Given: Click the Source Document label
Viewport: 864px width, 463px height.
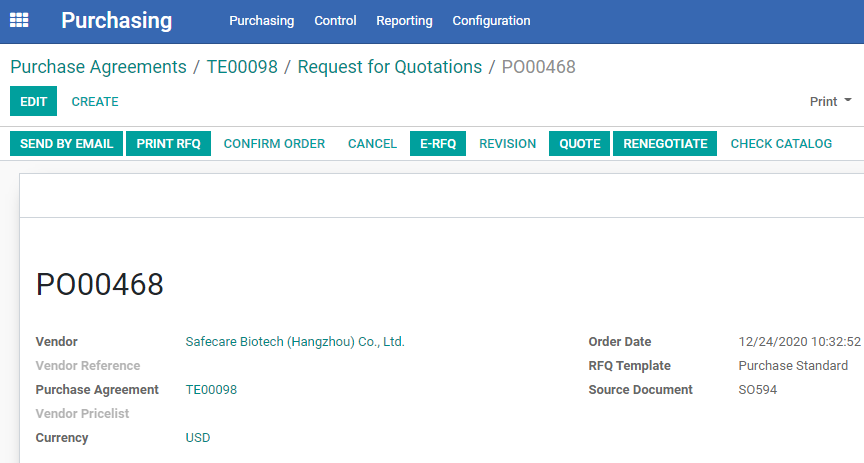Looking at the screenshot, I should 641,390.
